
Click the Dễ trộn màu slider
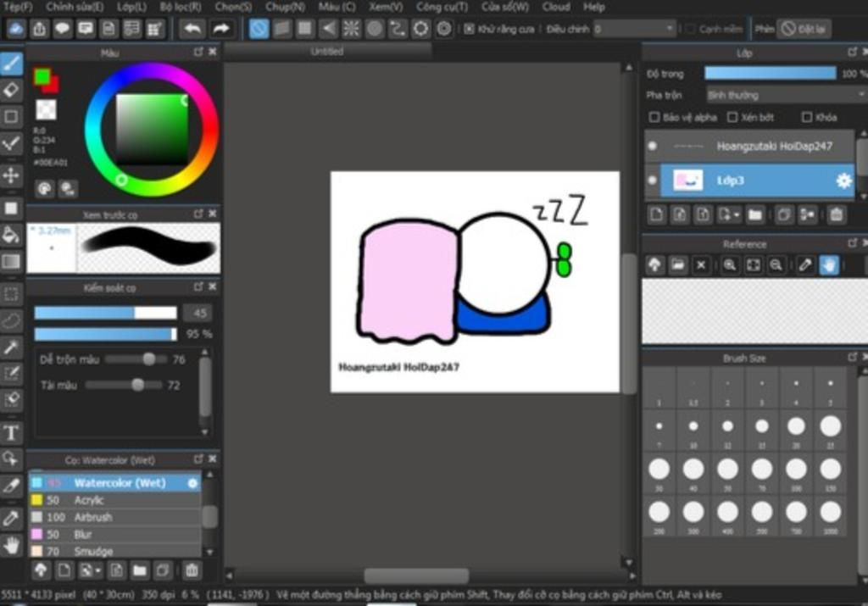(136, 359)
